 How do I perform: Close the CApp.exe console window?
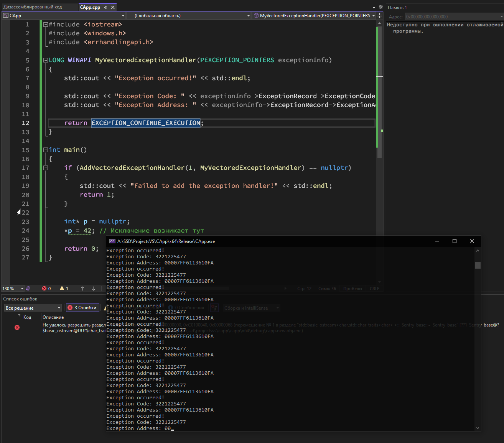coord(472,241)
